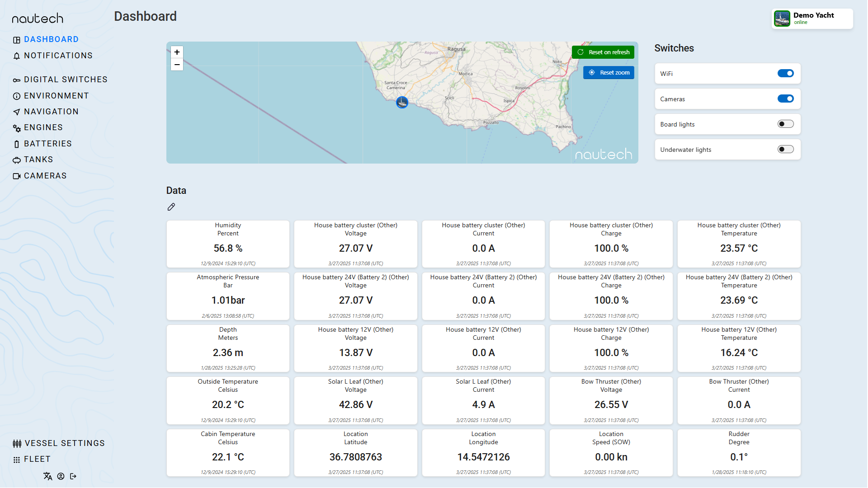Screen dimensions: 868x488
Task: Zoom out on the map
Action: 177,65
